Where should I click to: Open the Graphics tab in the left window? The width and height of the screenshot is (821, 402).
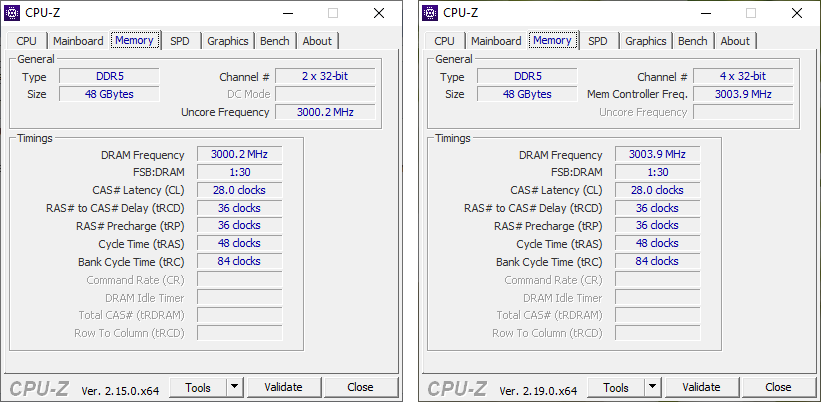[228, 41]
